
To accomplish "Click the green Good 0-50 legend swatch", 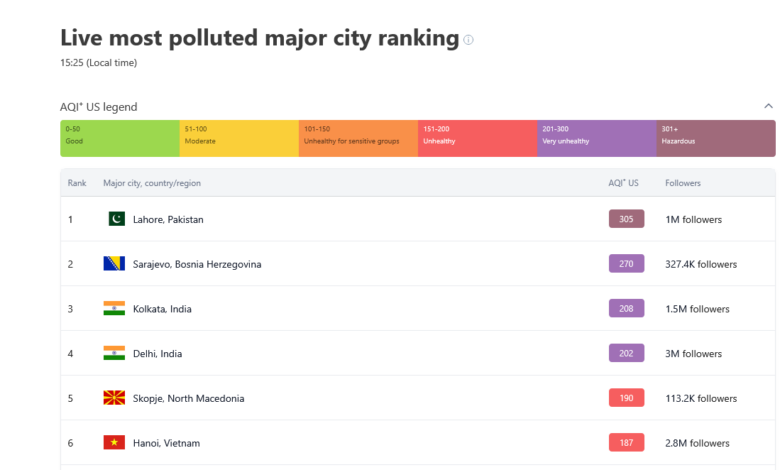I will click(x=120, y=138).
